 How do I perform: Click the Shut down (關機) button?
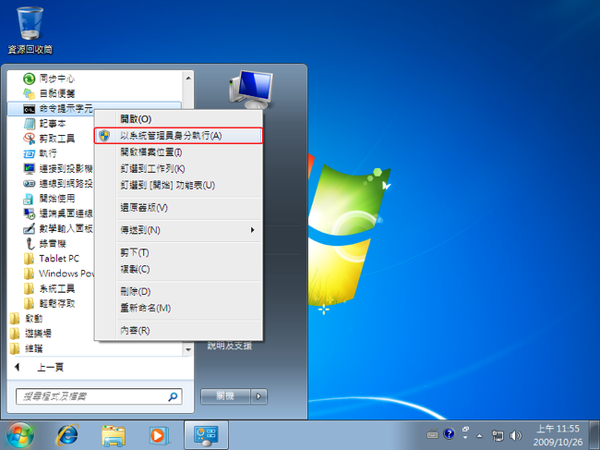click(x=225, y=396)
